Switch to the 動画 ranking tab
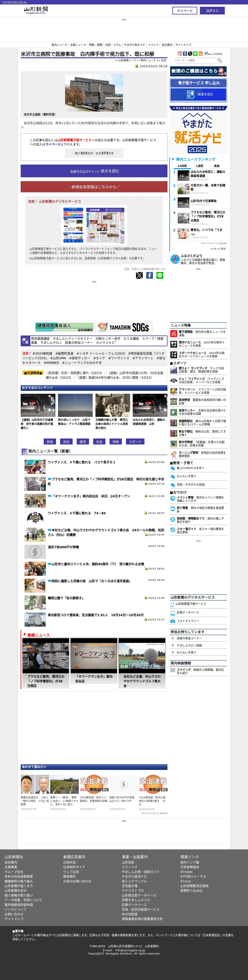 click(x=217, y=166)
